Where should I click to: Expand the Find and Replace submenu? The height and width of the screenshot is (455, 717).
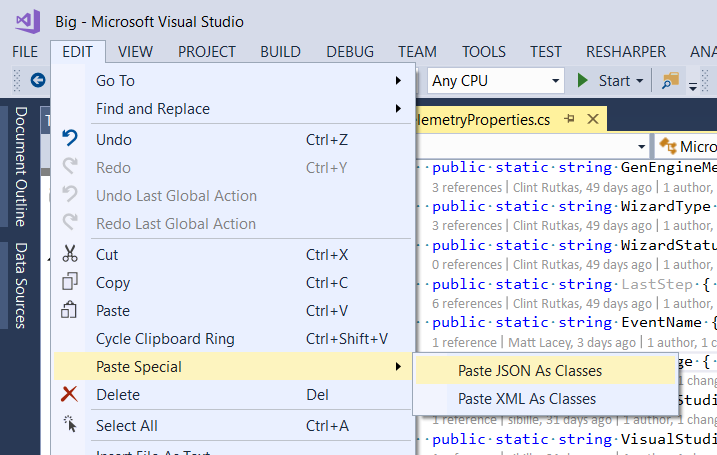pos(248,109)
